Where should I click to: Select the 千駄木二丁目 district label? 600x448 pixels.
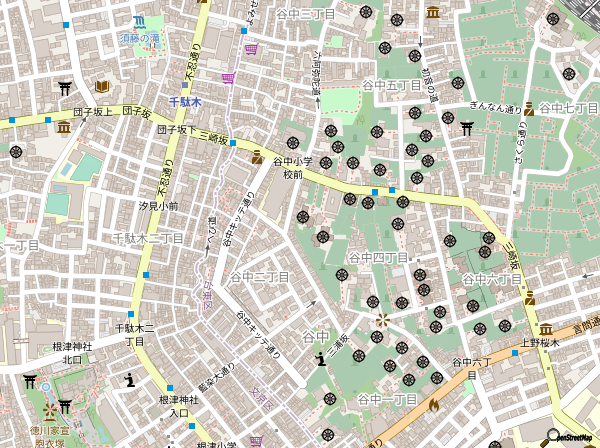pos(147,239)
